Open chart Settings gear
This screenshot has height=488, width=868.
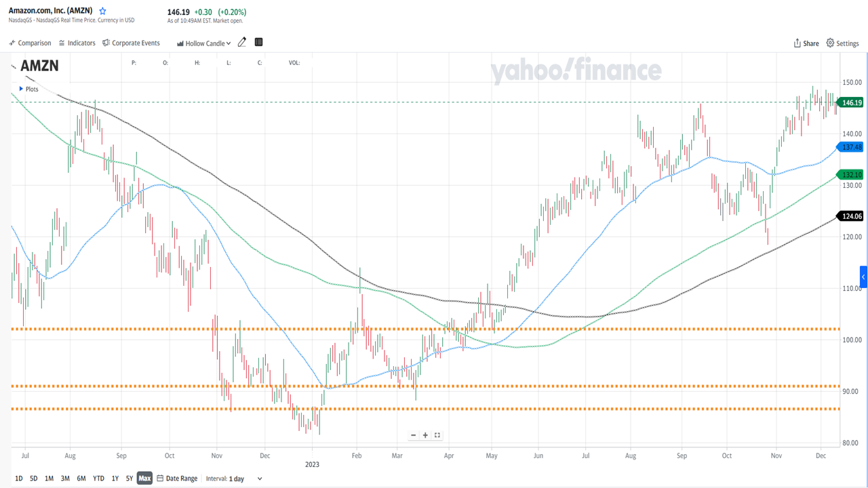pyautogui.click(x=842, y=43)
